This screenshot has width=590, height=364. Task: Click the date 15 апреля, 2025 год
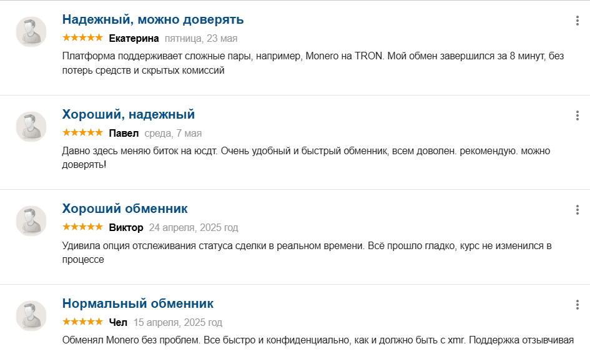[x=178, y=322]
